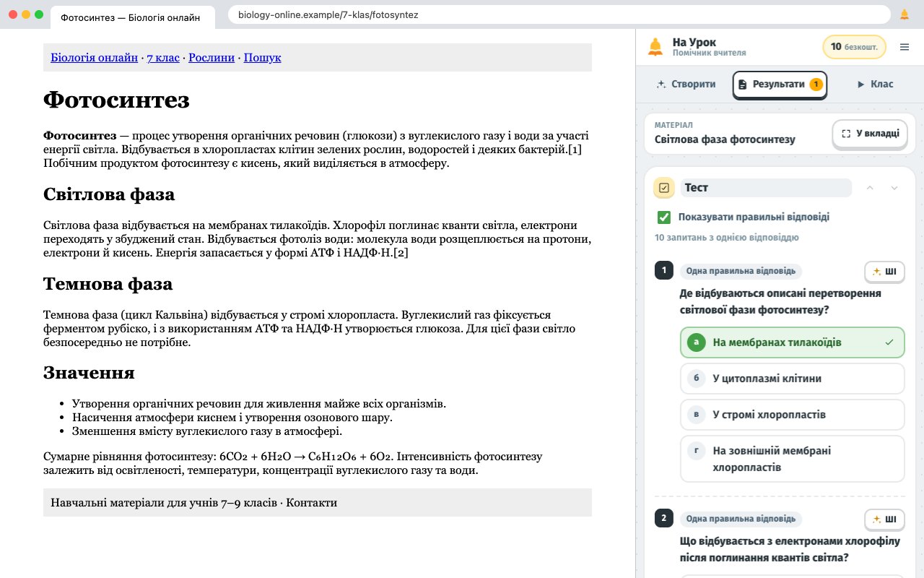Click the macOS green window button
The width and height of the screenshot is (924, 578).
(x=39, y=14)
